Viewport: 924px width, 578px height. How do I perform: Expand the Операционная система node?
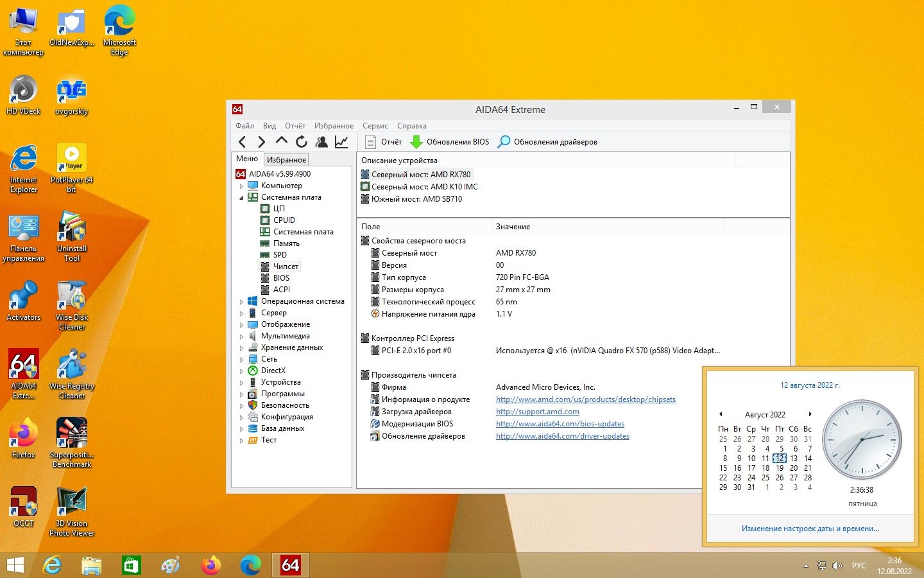tap(242, 302)
